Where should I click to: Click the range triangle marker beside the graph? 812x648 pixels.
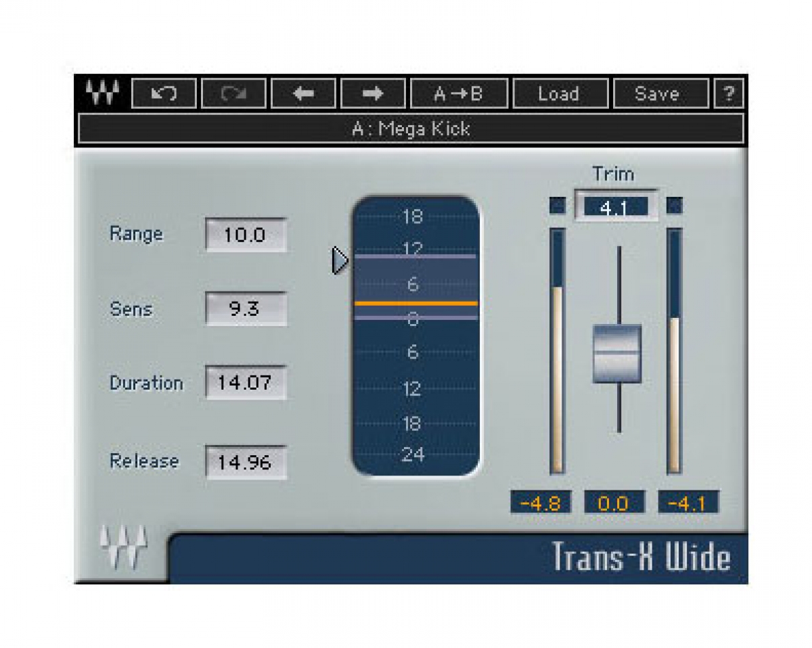340,260
